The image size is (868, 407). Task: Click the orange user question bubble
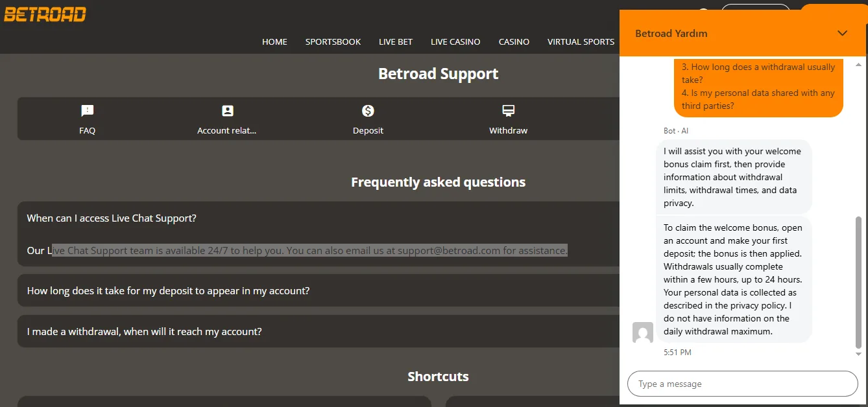point(758,87)
